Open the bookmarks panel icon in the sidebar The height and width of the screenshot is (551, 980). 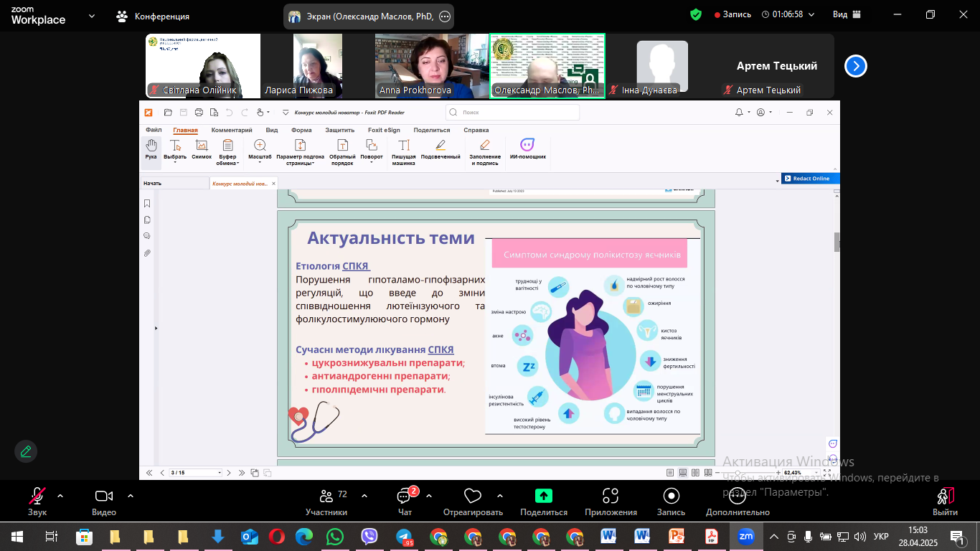click(147, 204)
